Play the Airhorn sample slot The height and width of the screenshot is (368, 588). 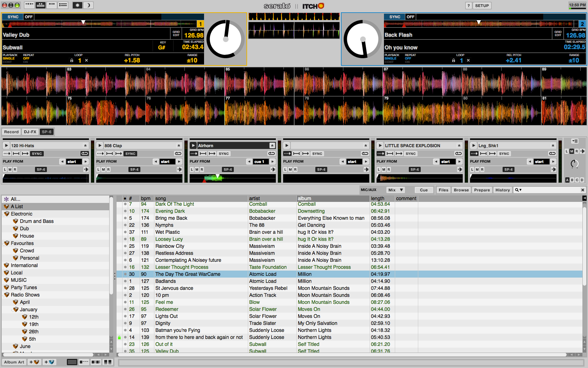tap(193, 145)
